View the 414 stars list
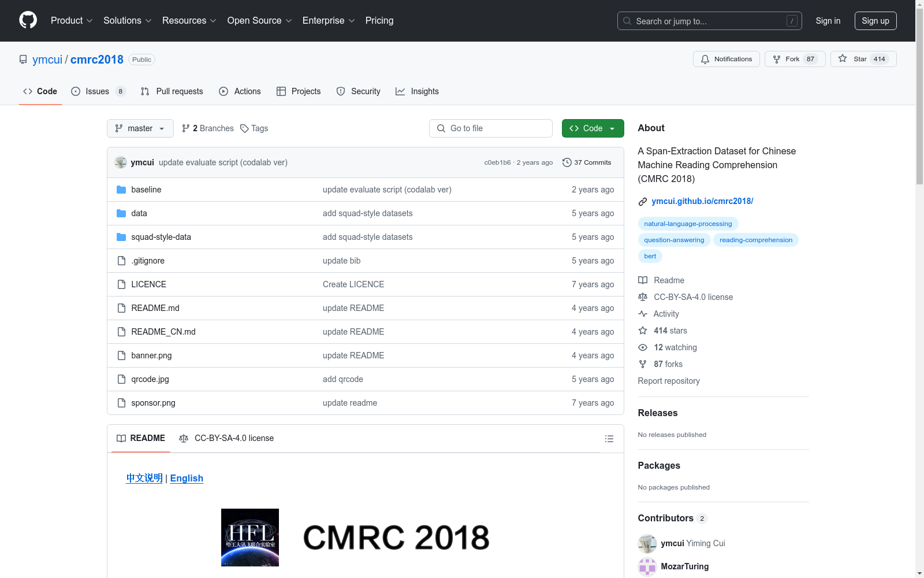 point(662,331)
